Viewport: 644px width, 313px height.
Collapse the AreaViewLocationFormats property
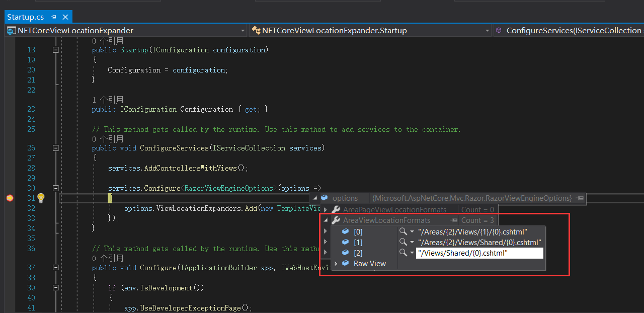tap(325, 220)
